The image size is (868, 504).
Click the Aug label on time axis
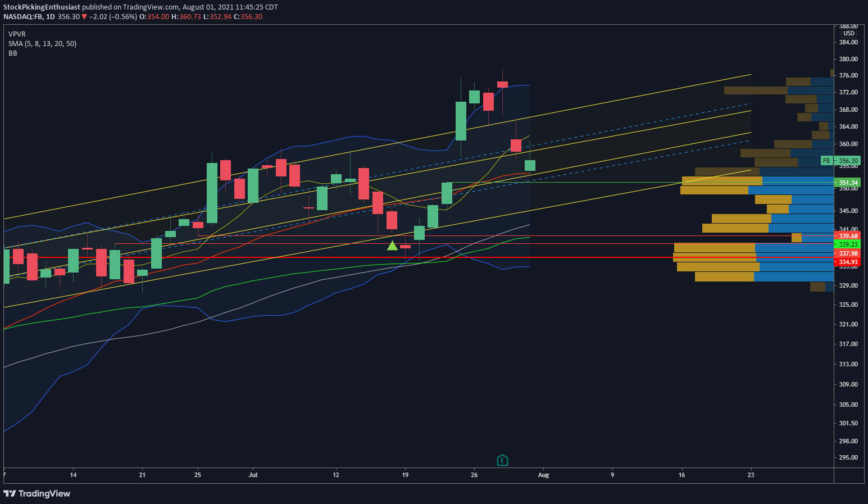[x=543, y=475]
